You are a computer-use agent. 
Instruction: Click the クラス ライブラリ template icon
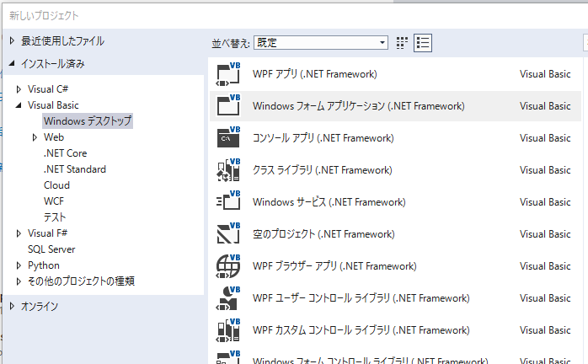(x=229, y=170)
